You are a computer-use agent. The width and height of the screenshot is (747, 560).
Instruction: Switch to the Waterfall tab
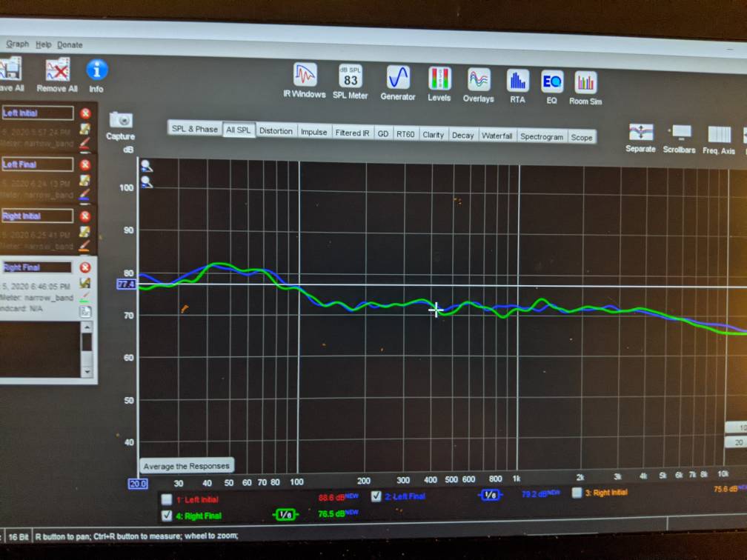tap(497, 136)
